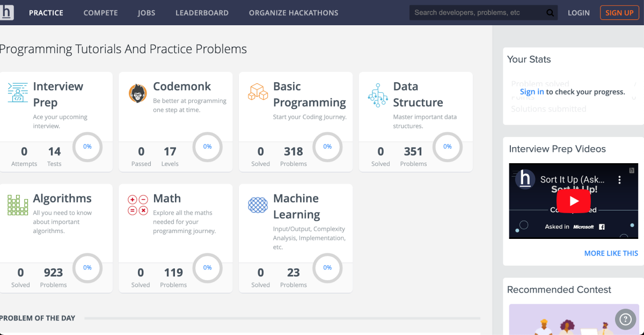Click the Machine Learning mesh icon
This screenshot has width=644, height=335.
(x=258, y=205)
